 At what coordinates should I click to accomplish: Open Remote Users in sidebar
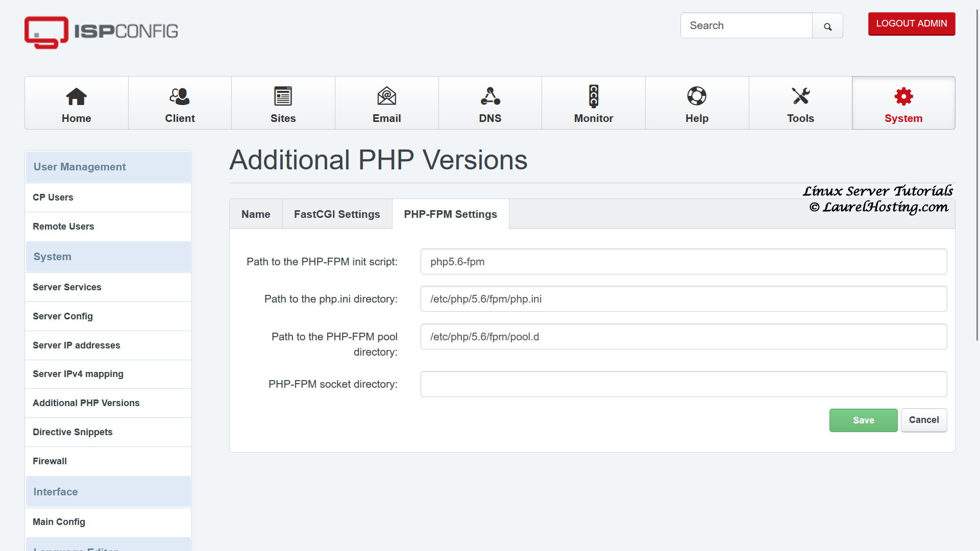108,227
